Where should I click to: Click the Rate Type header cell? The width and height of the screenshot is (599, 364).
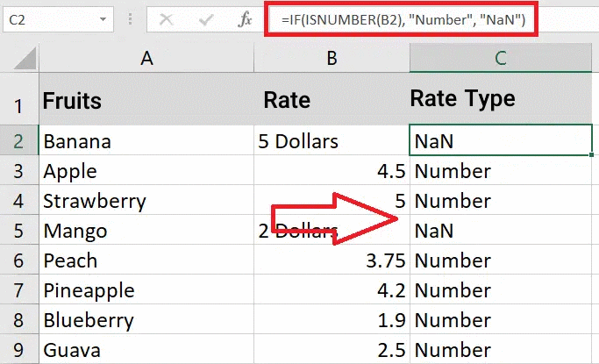click(502, 100)
